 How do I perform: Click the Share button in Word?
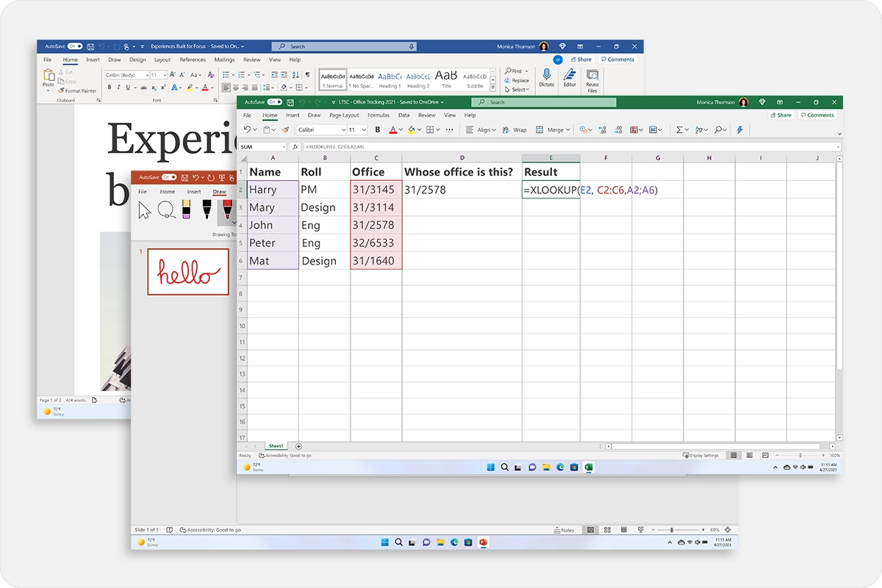coord(581,60)
